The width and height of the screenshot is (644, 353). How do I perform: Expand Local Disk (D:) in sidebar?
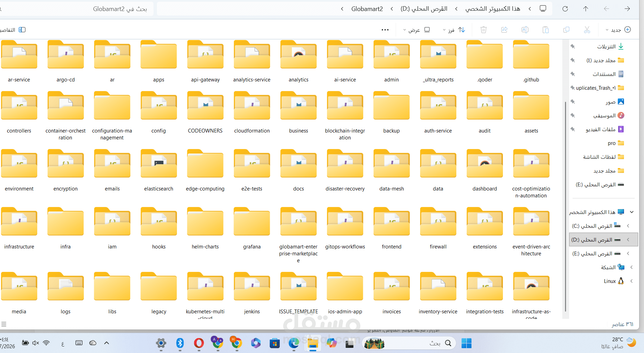click(628, 239)
